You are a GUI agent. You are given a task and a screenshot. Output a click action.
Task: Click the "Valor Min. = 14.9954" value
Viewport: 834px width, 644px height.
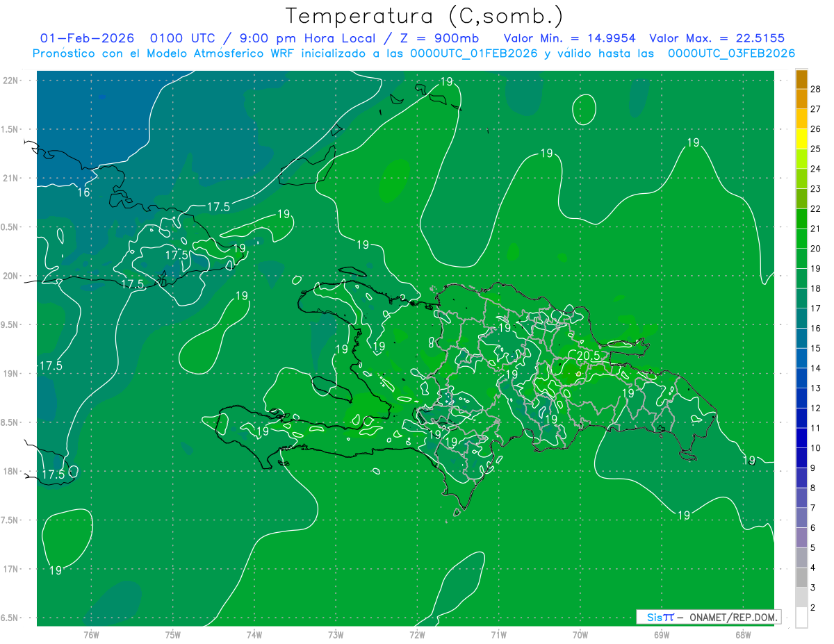click(x=569, y=38)
